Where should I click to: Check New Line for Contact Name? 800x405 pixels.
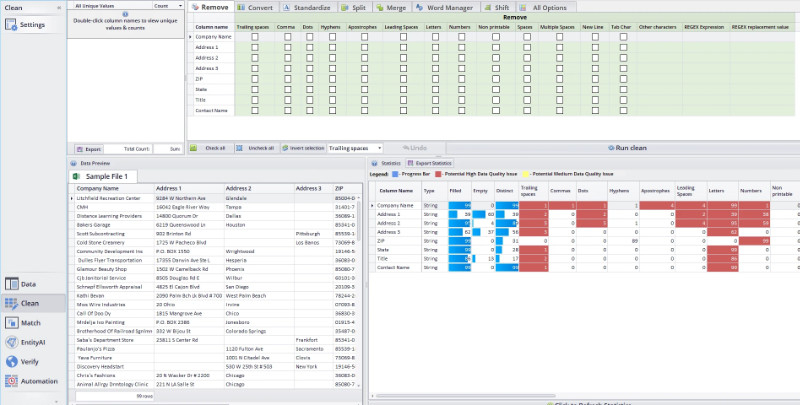point(595,110)
